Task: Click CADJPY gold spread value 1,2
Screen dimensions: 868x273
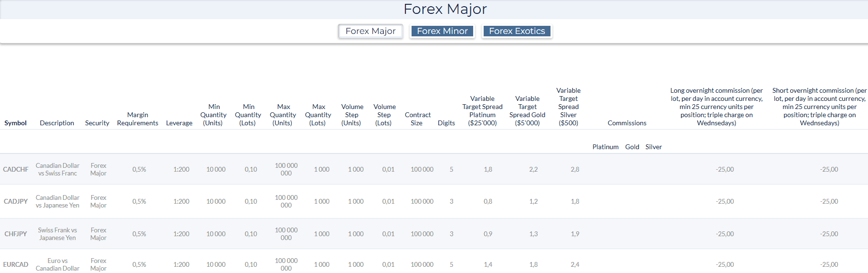Action: (x=533, y=201)
